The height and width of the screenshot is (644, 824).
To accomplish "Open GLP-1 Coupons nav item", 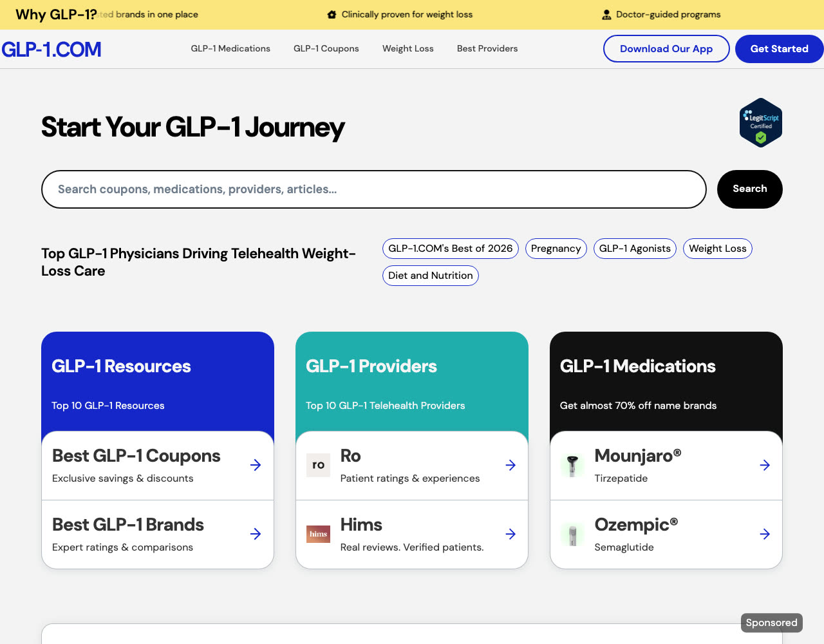I will pyautogui.click(x=326, y=48).
